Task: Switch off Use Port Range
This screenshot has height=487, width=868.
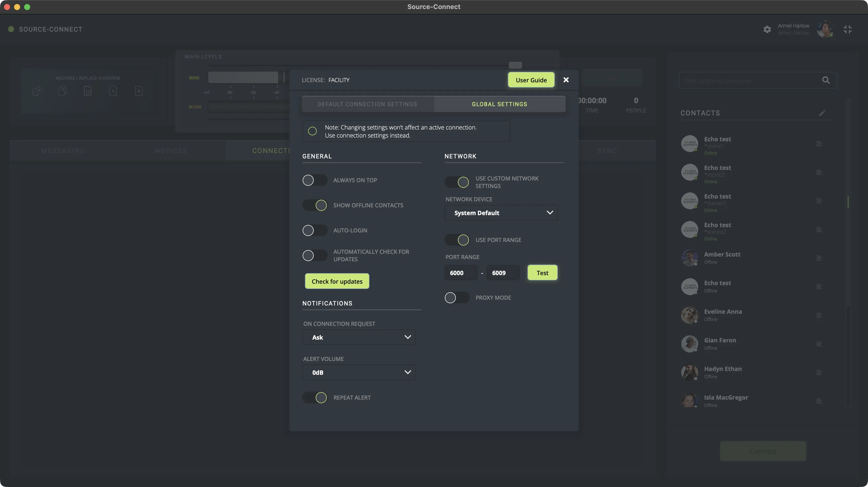Action: (x=457, y=240)
